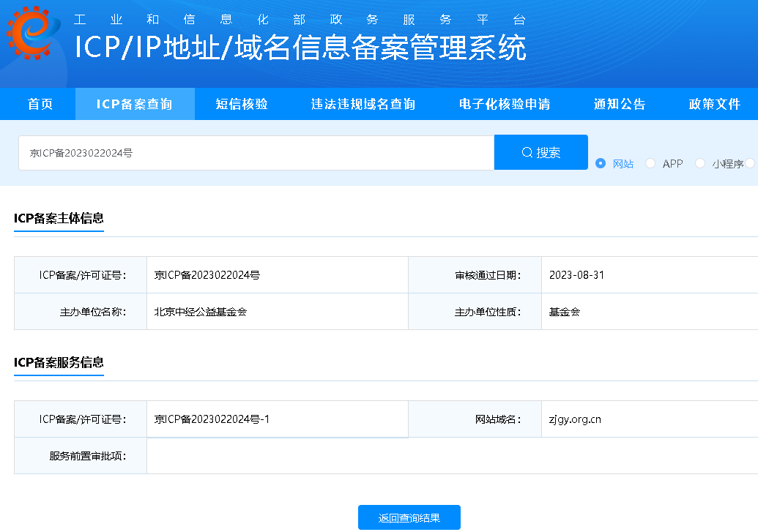The image size is (758, 532).
Task: Click the ICP/IP地址/域名信息备案管理系统 title
Action: click(300, 48)
